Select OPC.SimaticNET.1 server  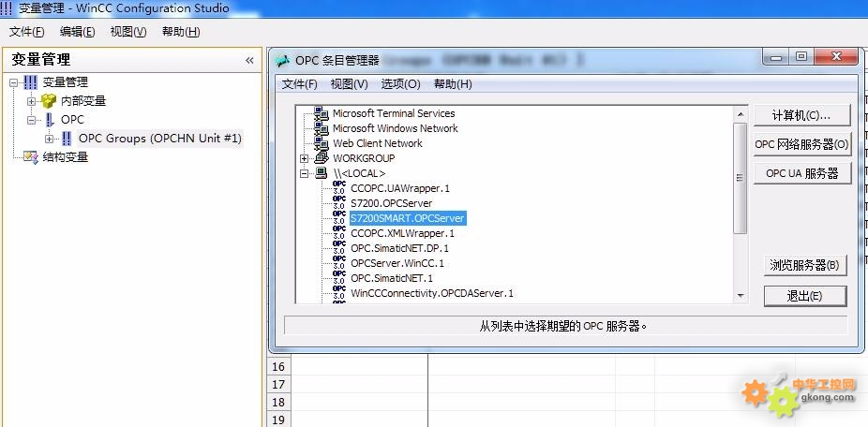(392, 278)
